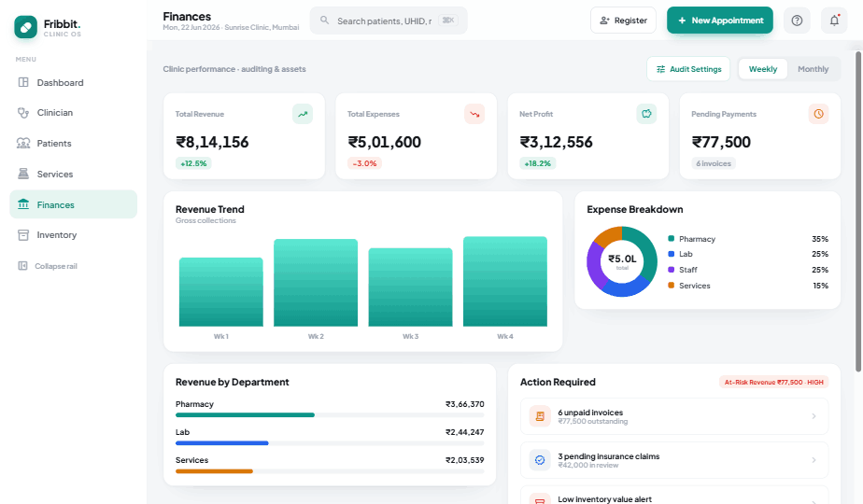Open the Dashboard sidebar icon
The width and height of the screenshot is (863, 504).
tap(23, 82)
